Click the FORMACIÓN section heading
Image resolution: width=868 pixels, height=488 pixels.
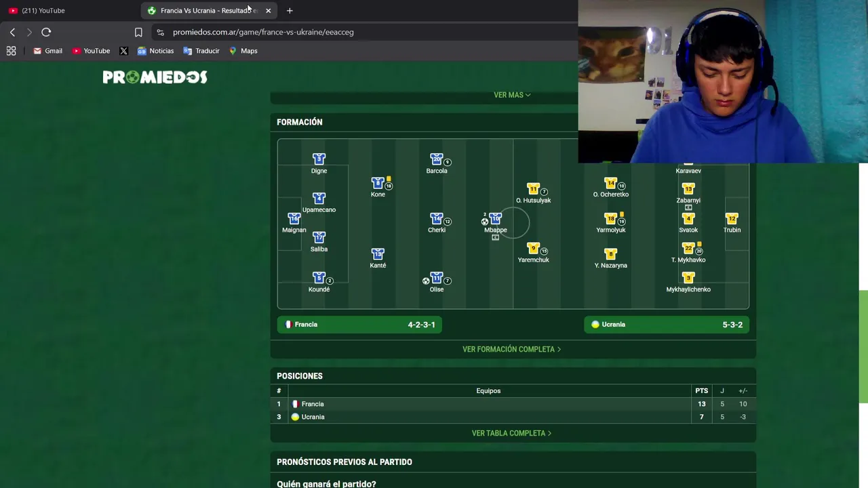tap(300, 122)
